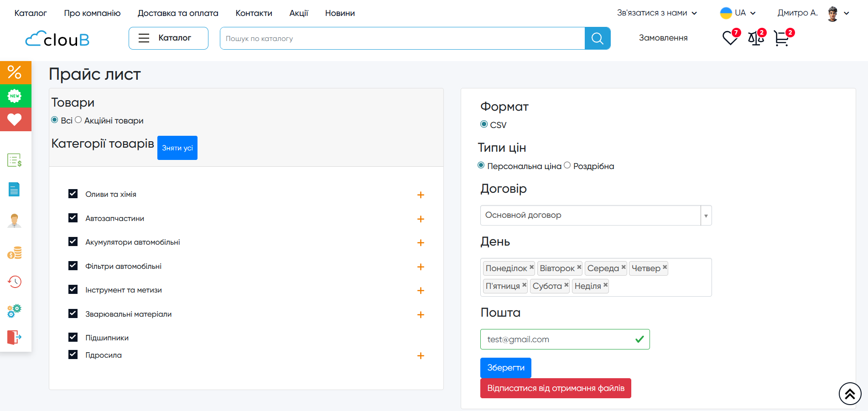This screenshot has width=868, height=411.
Task: Select the Роздрібна price type radio
Action: point(567,165)
